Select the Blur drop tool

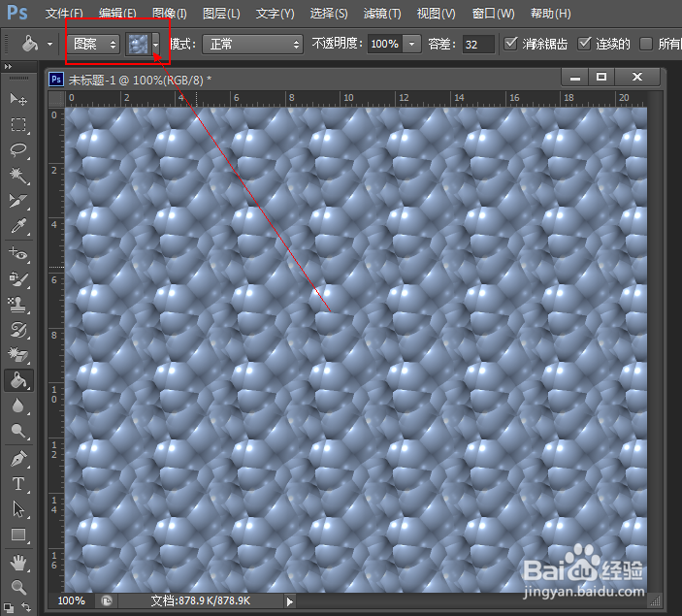[18, 405]
